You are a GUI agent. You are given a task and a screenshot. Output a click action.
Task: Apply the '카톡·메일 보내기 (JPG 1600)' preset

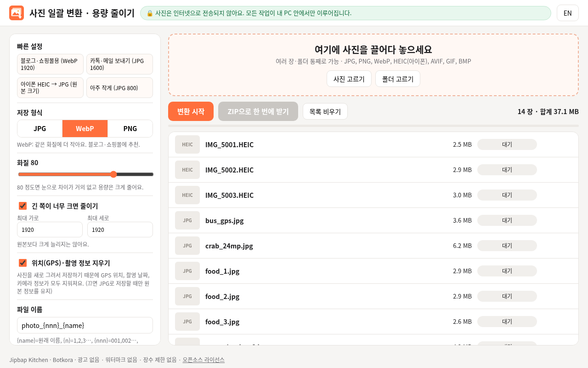[x=119, y=64]
